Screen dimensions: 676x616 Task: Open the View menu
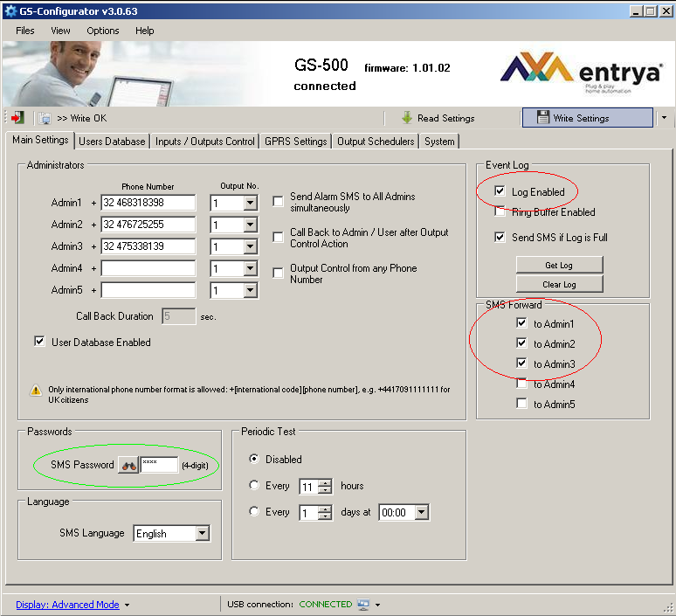pos(60,31)
